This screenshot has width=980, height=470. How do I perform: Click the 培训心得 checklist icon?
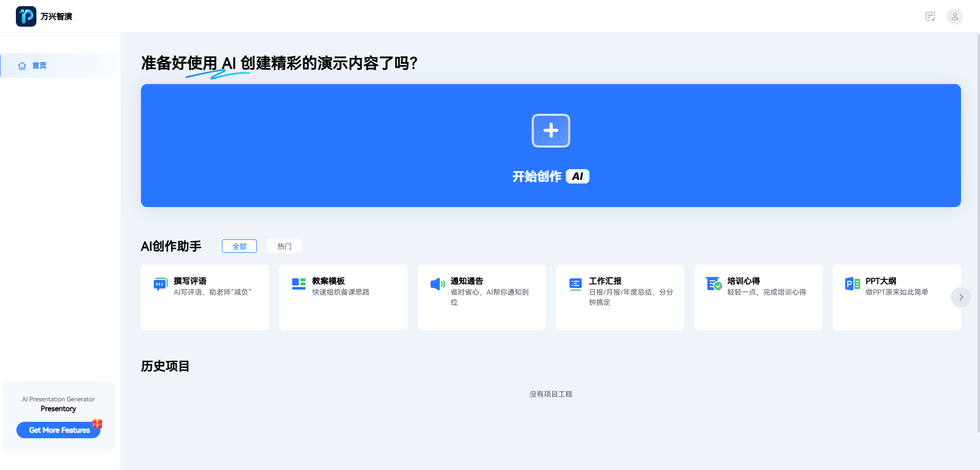pyautogui.click(x=713, y=283)
